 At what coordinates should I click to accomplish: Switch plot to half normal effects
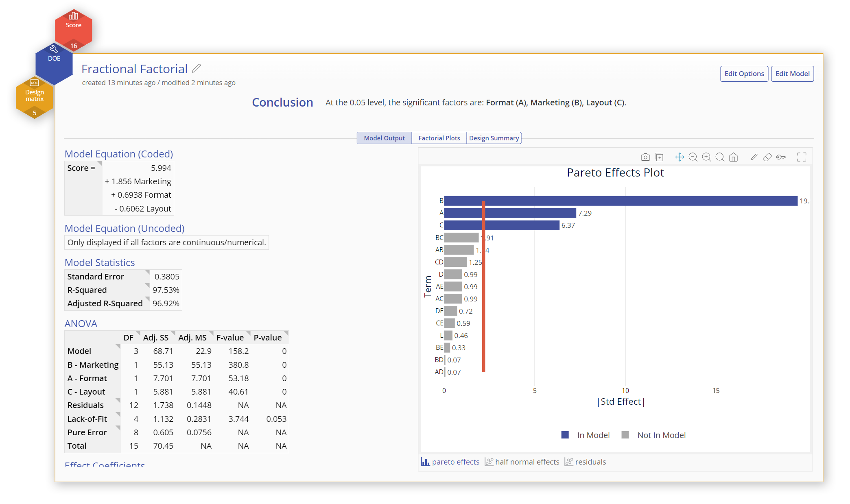point(522,462)
